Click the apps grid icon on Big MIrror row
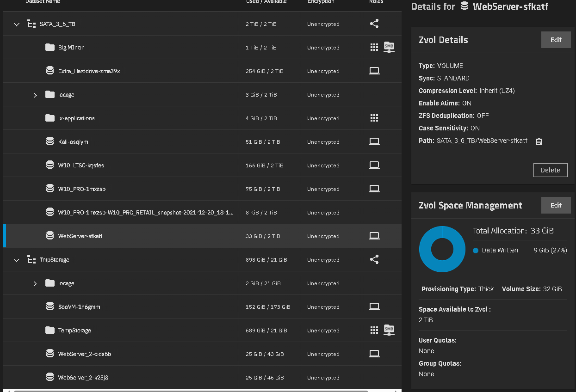The width and height of the screenshot is (576, 392). pyautogui.click(x=374, y=47)
